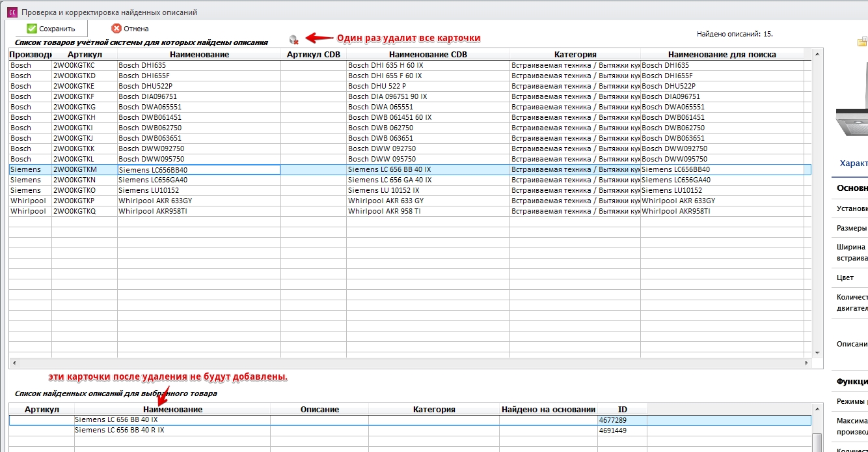Click the delete all cards icon
The image size is (868, 452).
[294, 40]
